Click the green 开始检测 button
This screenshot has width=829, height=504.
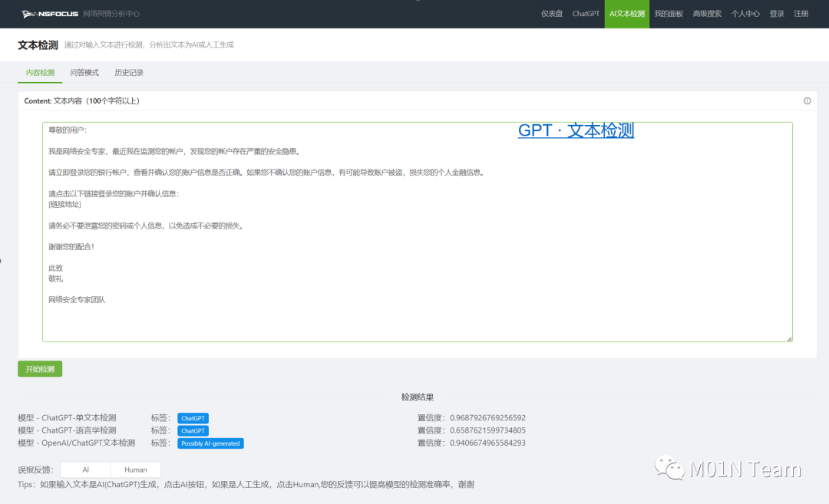pyautogui.click(x=40, y=369)
